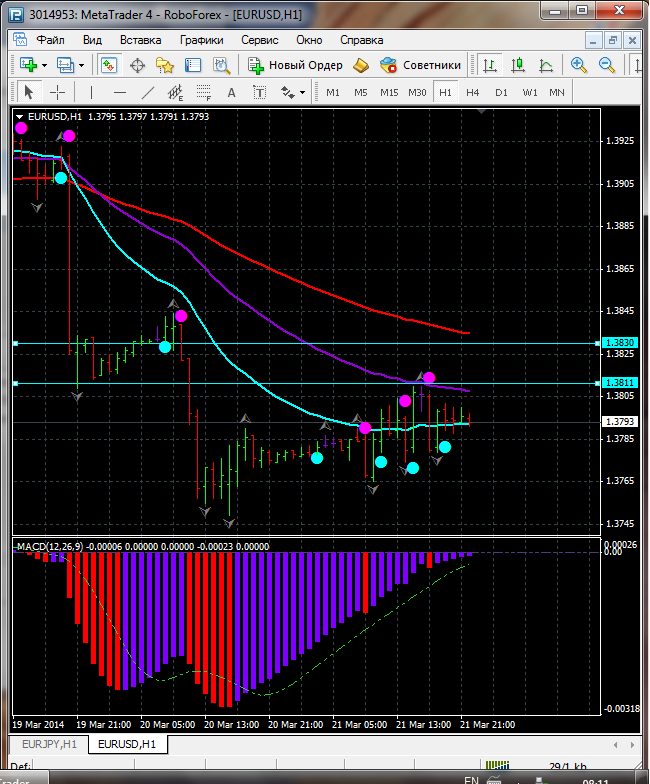Switch timeframe to W1
Image resolution: width=650 pixels, height=784 pixels.
coord(530,92)
